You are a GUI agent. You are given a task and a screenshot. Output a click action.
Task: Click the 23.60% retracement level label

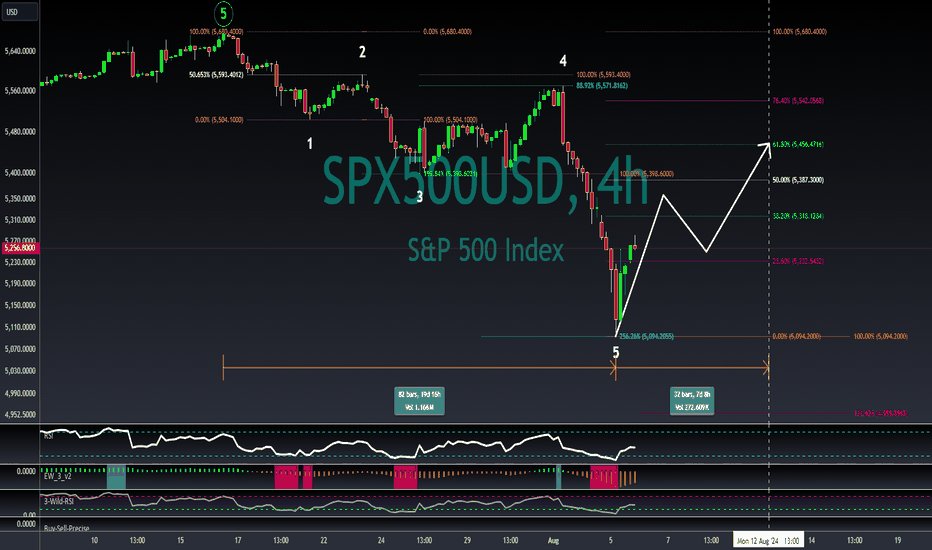798,260
